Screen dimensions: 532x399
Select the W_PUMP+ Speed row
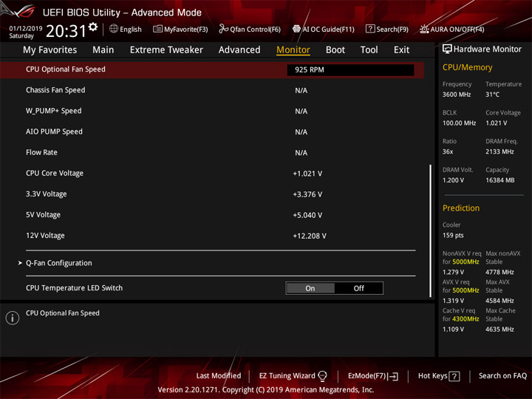pyautogui.click(x=212, y=111)
